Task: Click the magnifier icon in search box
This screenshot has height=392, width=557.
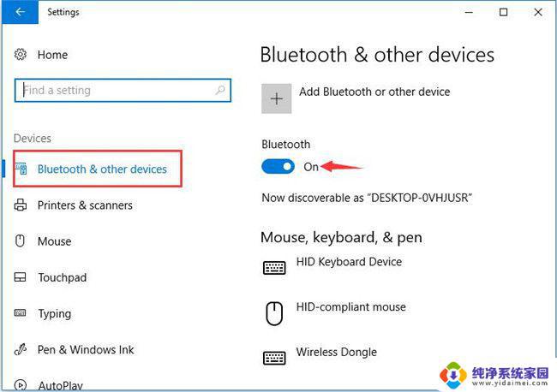Action: click(x=220, y=90)
